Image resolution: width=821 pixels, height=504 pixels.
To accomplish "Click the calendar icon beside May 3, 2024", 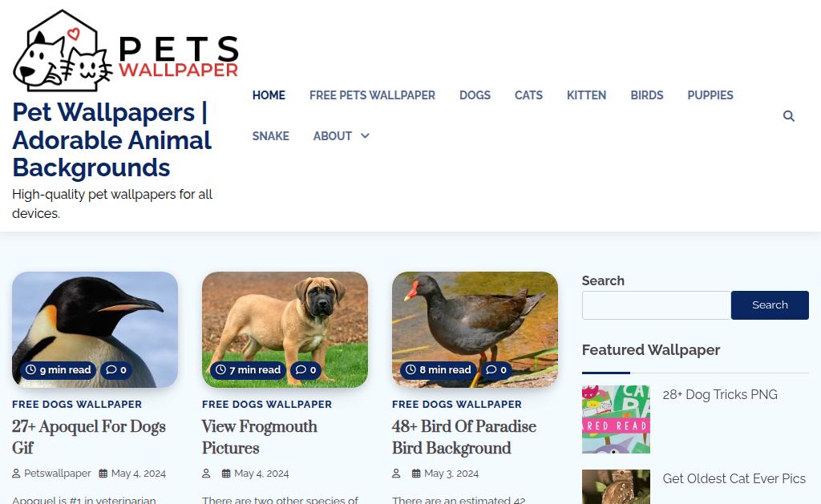I will tap(416, 473).
